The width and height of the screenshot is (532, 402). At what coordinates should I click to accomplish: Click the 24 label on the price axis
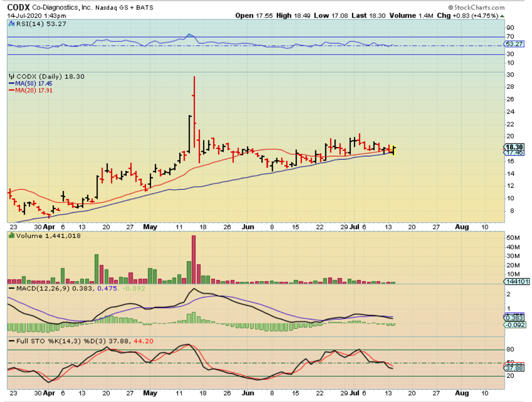[x=510, y=112]
